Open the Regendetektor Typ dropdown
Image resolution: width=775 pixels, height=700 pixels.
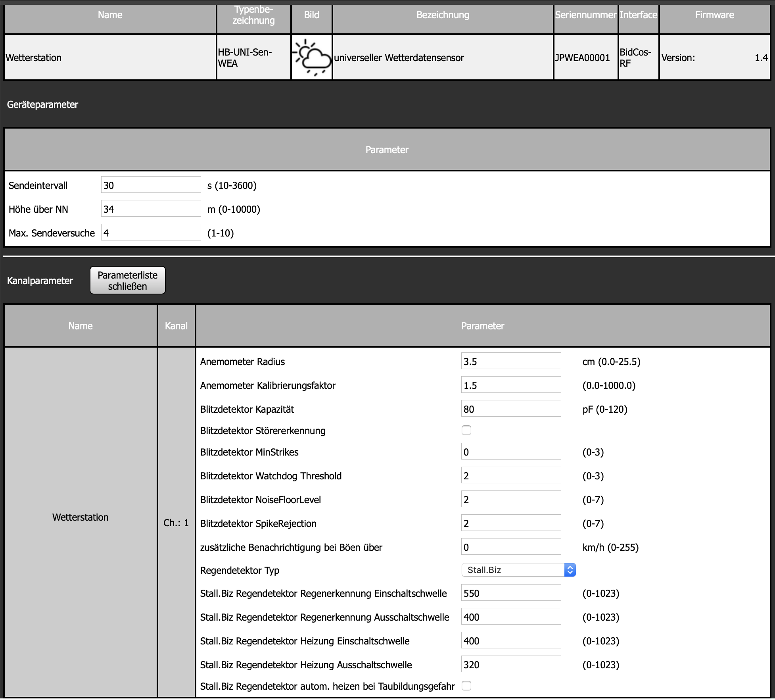(518, 570)
